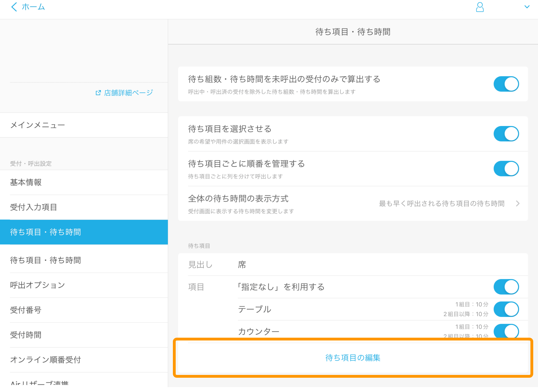This screenshot has height=392, width=538.
Task: Click the external link icon for 店舗詳細ページ
Action: 98,92
